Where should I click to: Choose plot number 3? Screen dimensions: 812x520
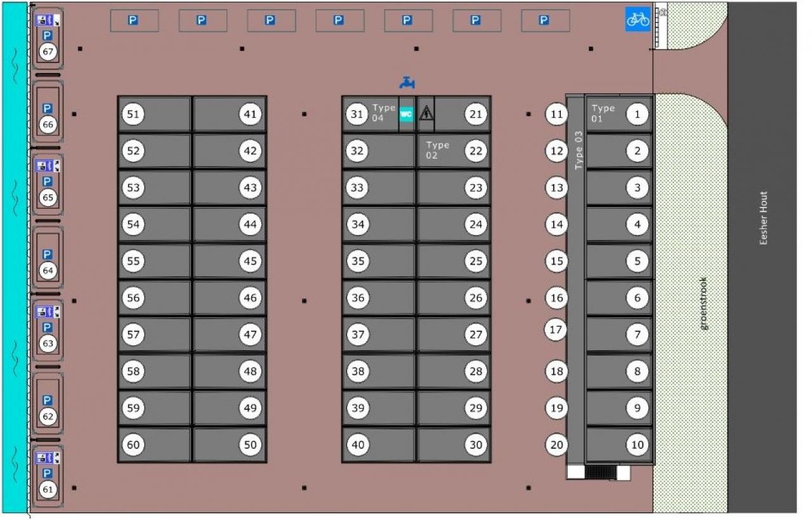638,188
